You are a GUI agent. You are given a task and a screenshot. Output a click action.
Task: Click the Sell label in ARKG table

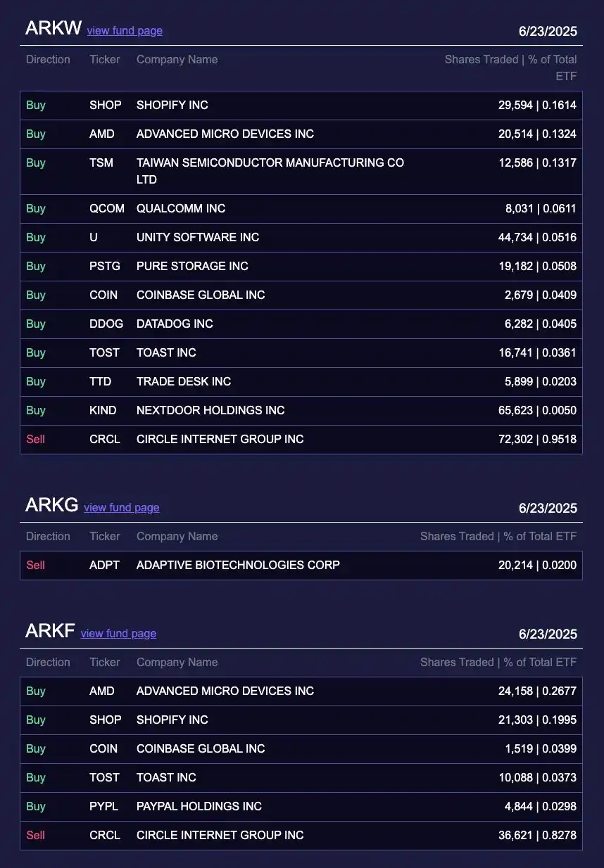coord(35,566)
